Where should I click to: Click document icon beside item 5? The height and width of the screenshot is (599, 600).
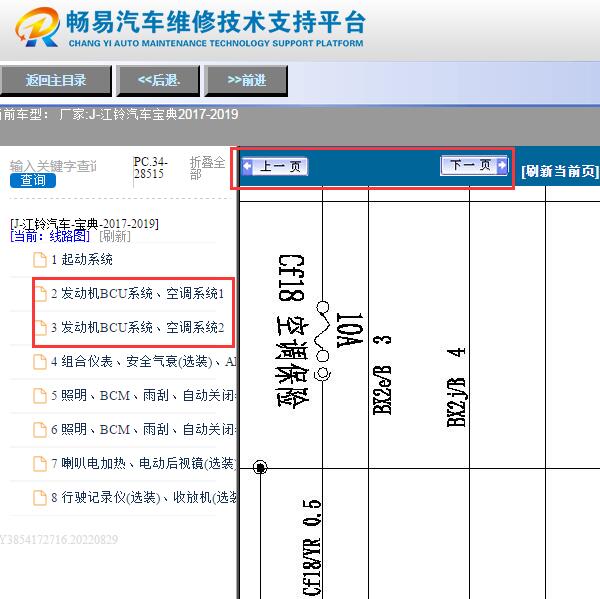click(40, 396)
